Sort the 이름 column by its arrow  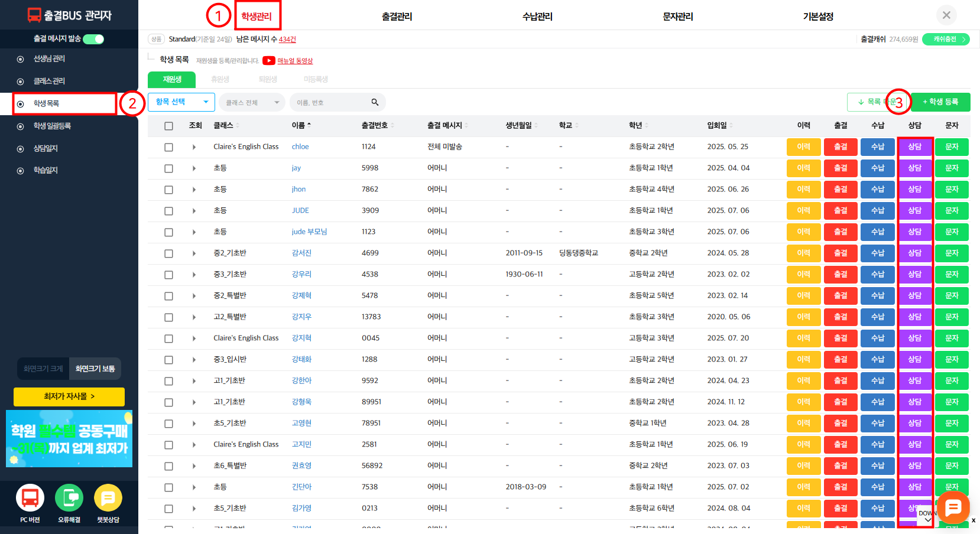tap(309, 125)
